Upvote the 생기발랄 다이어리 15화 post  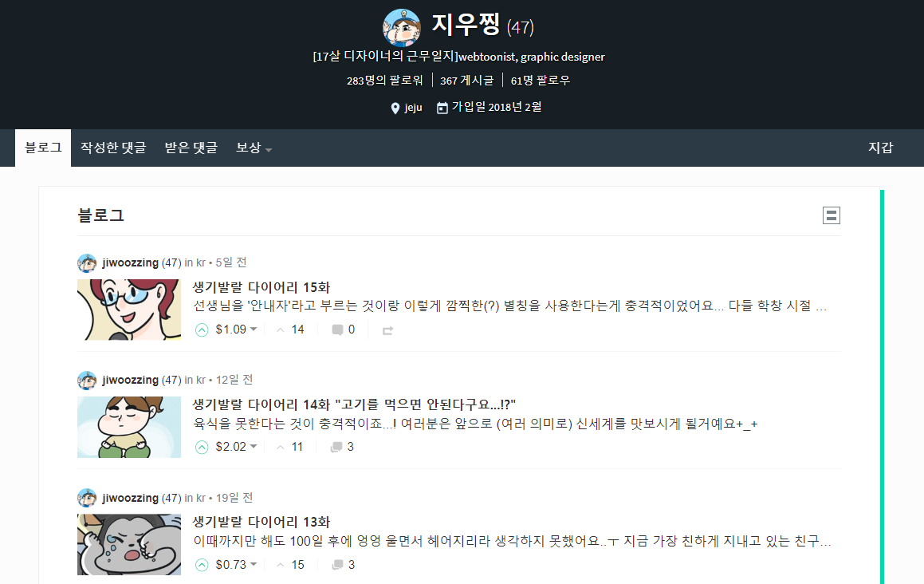[x=202, y=329]
